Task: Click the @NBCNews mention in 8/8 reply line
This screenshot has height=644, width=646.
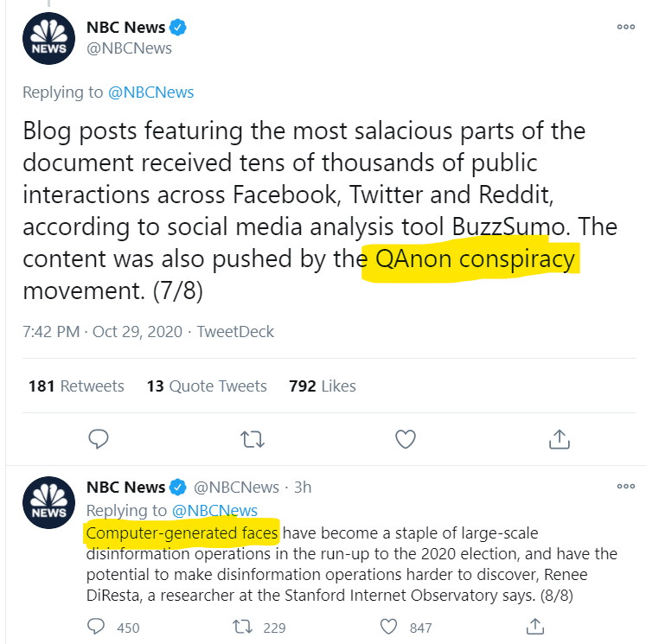Action: pos(214,510)
